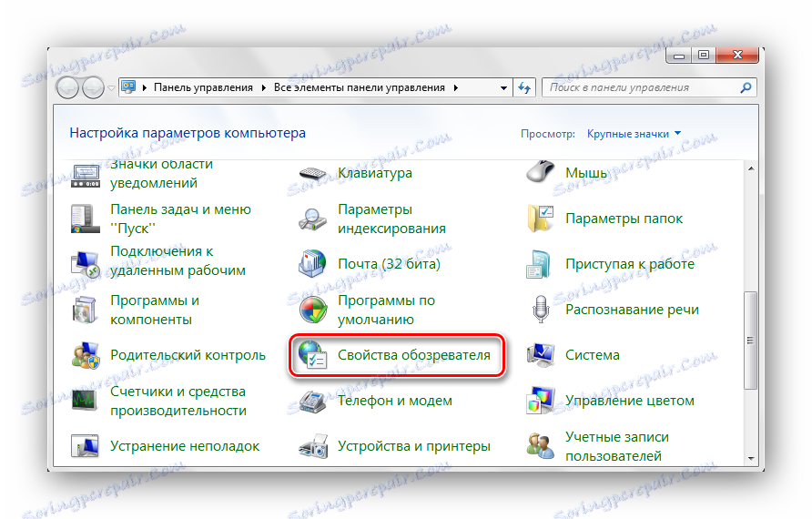Click the Default Programs (Программы по умолчанию) icon
Image resolution: width=812 pixels, height=519 pixels.
(x=313, y=310)
